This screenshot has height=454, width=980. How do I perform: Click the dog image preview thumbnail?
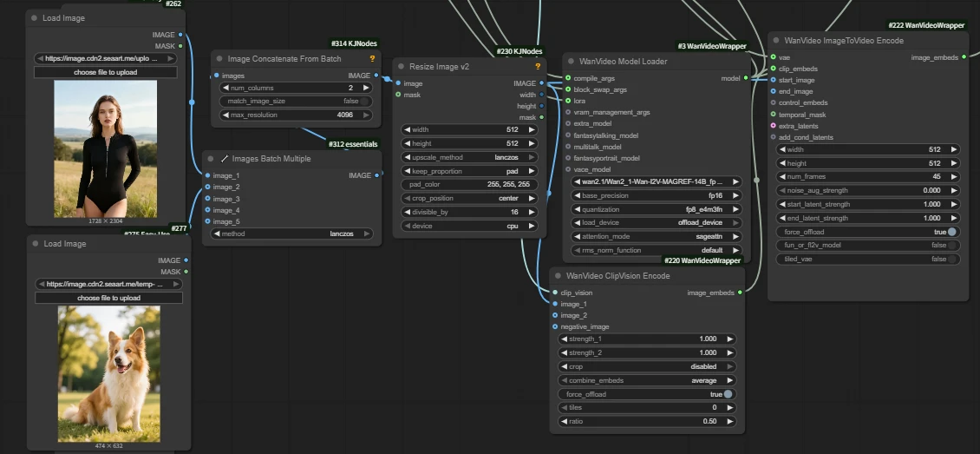tap(108, 373)
